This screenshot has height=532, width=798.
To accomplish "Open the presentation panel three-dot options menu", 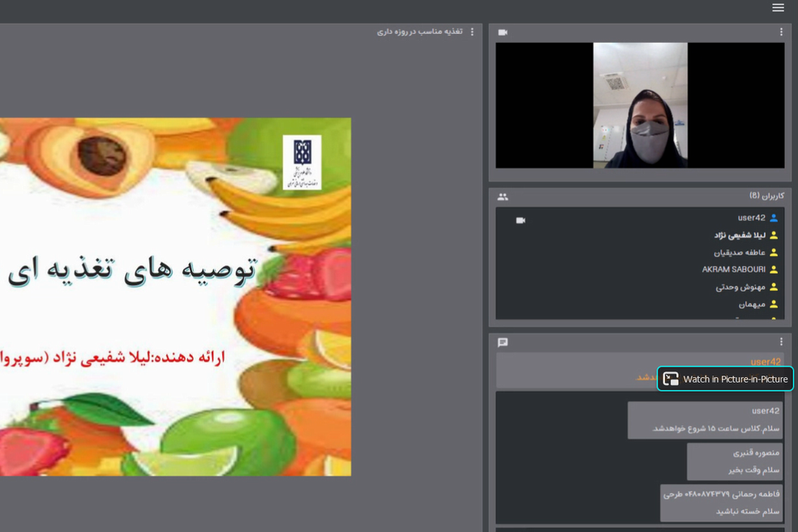I will [472, 32].
